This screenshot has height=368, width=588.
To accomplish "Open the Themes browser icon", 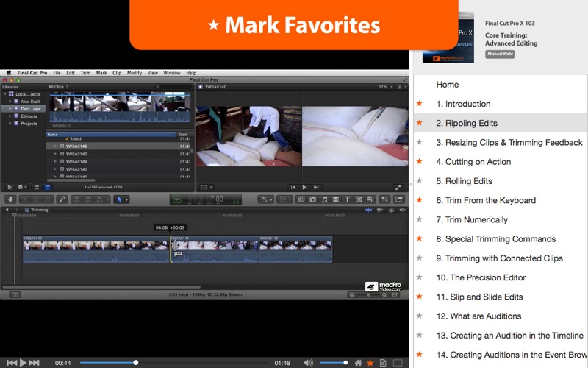I will pyautogui.click(x=370, y=199).
